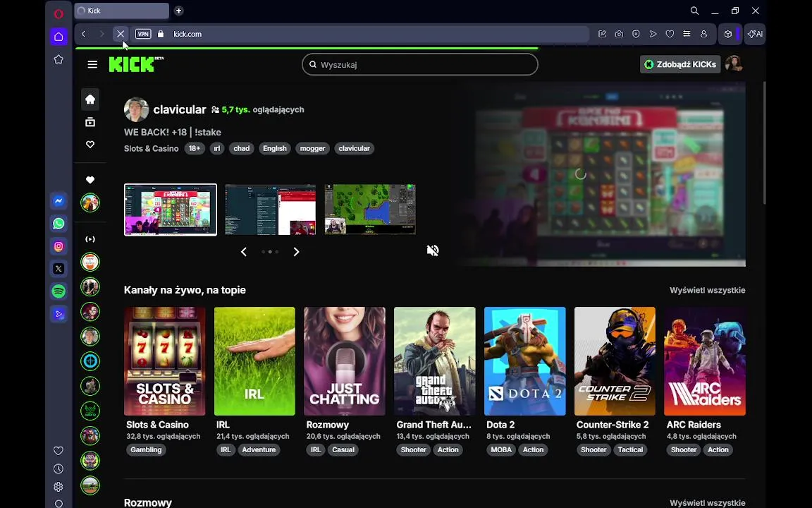This screenshot has height=508, width=812.
Task: Open Opera sidebar history clock
Action: [x=59, y=468]
